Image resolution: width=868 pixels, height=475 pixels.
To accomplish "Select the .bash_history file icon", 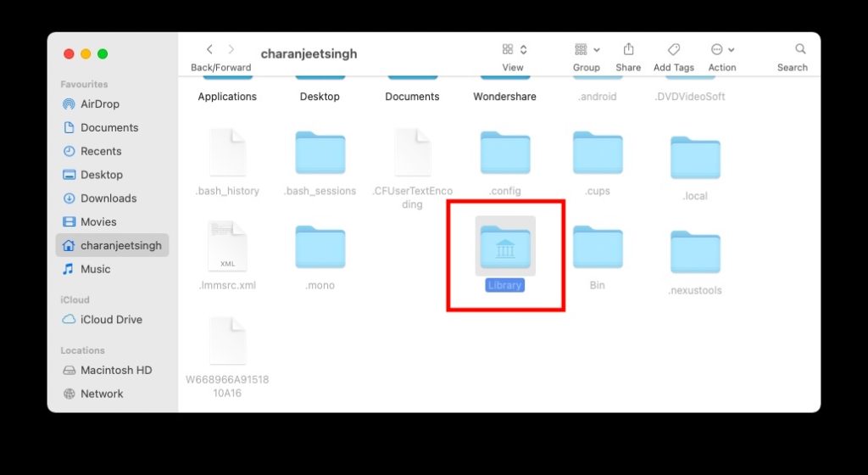I will (227, 152).
